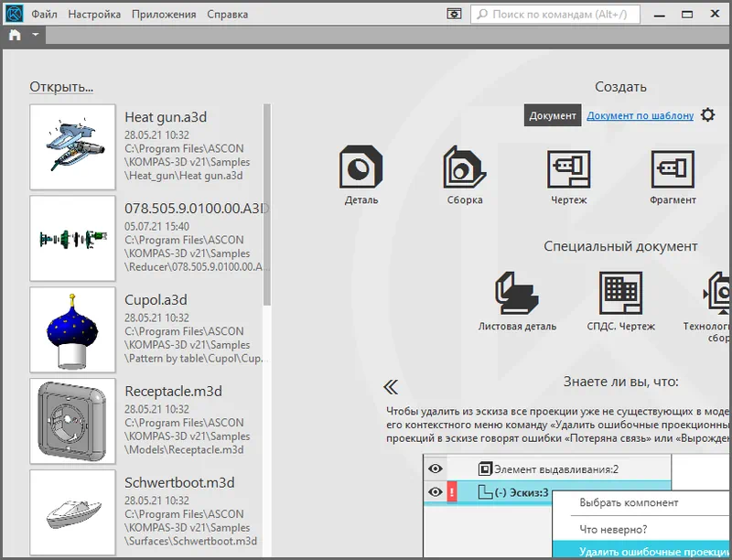This screenshot has width=732, height=560.
Task: Toggle eye visibility for Элемент выдавливания:2
Action: click(x=436, y=468)
